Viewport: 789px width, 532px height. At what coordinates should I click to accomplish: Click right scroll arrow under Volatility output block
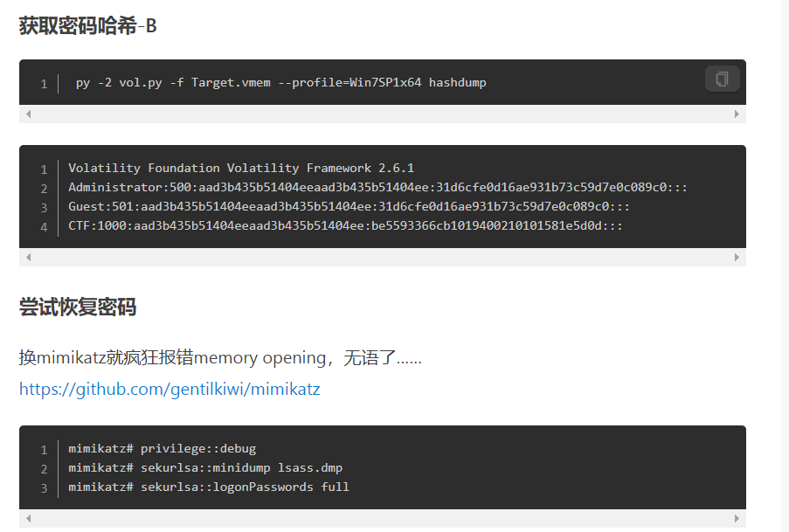tap(737, 257)
